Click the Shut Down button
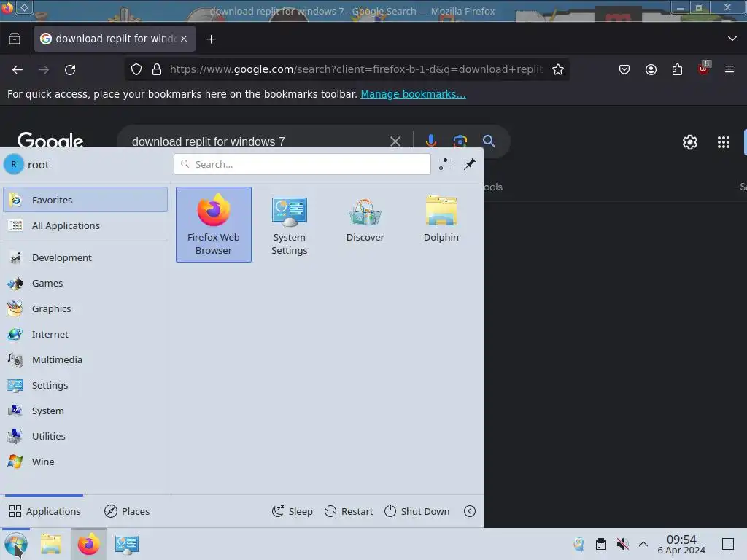 click(x=417, y=511)
